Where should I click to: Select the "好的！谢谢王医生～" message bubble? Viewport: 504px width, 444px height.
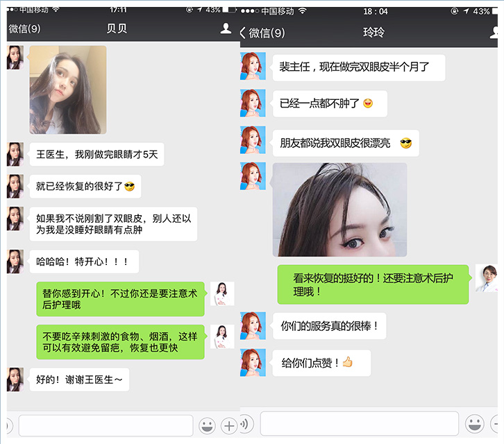[x=79, y=379]
